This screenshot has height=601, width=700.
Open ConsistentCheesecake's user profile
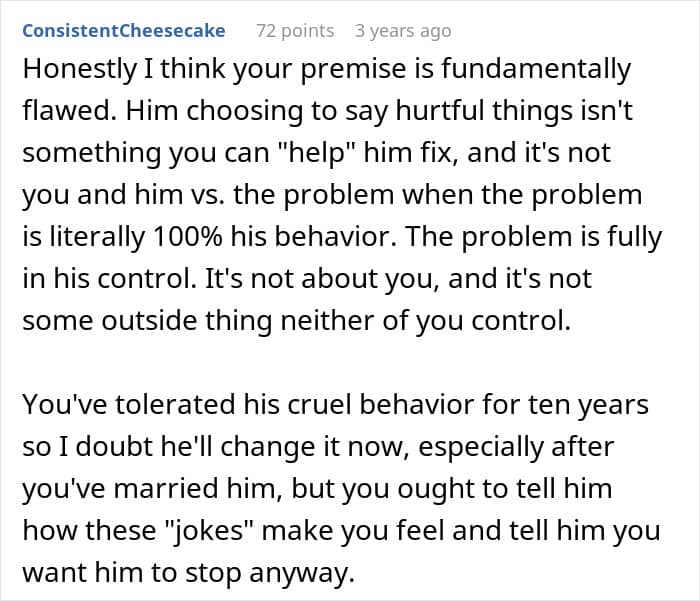click(124, 31)
